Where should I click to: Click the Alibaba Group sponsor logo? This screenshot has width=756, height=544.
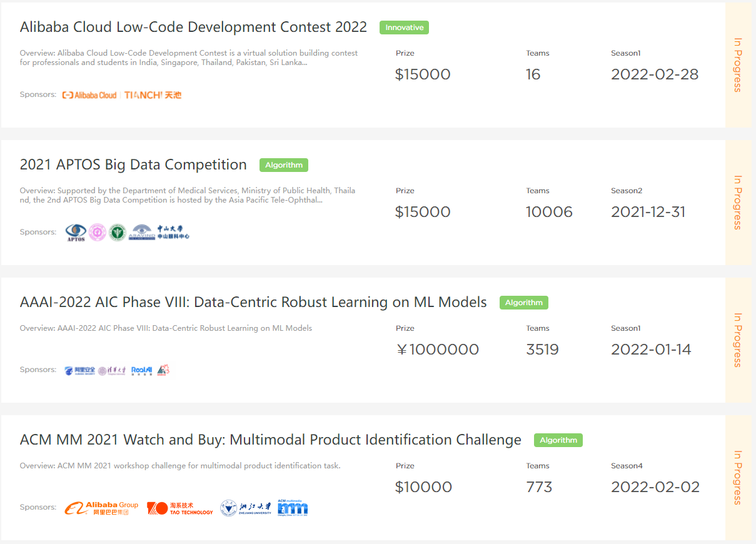pos(101,508)
